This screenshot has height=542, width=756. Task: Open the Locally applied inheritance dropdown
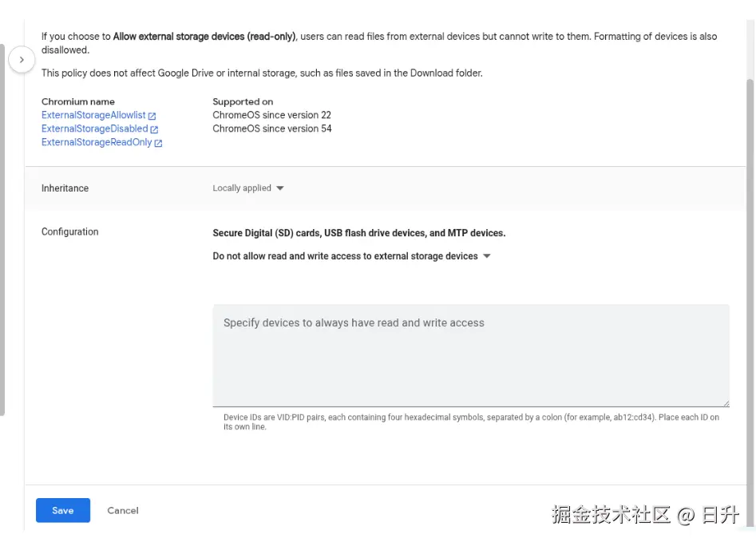click(x=242, y=188)
